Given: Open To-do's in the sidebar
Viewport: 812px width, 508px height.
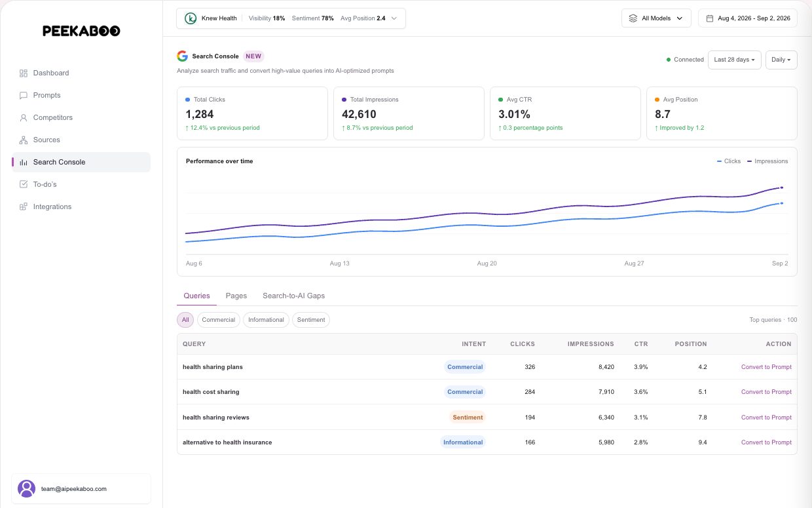Looking at the screenshot, I should click(x=81, y=184).
